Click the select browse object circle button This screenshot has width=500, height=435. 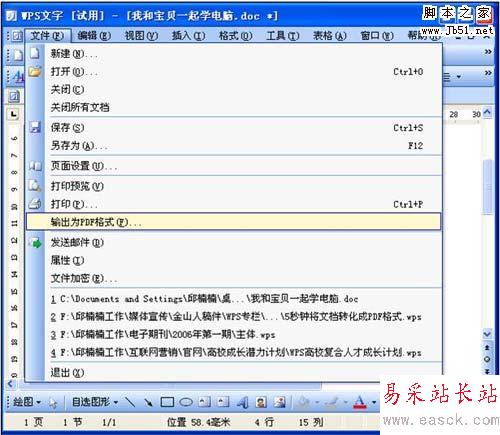coord(487,359)
